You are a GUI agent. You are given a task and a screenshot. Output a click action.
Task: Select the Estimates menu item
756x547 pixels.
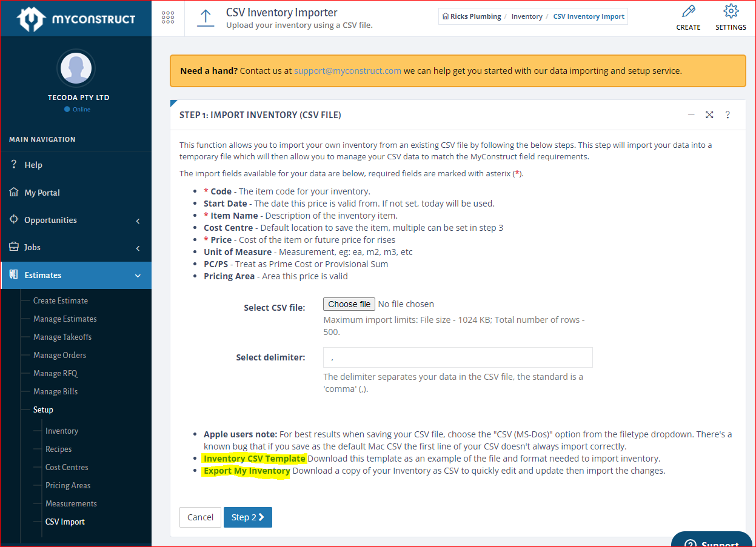point(76,275)
